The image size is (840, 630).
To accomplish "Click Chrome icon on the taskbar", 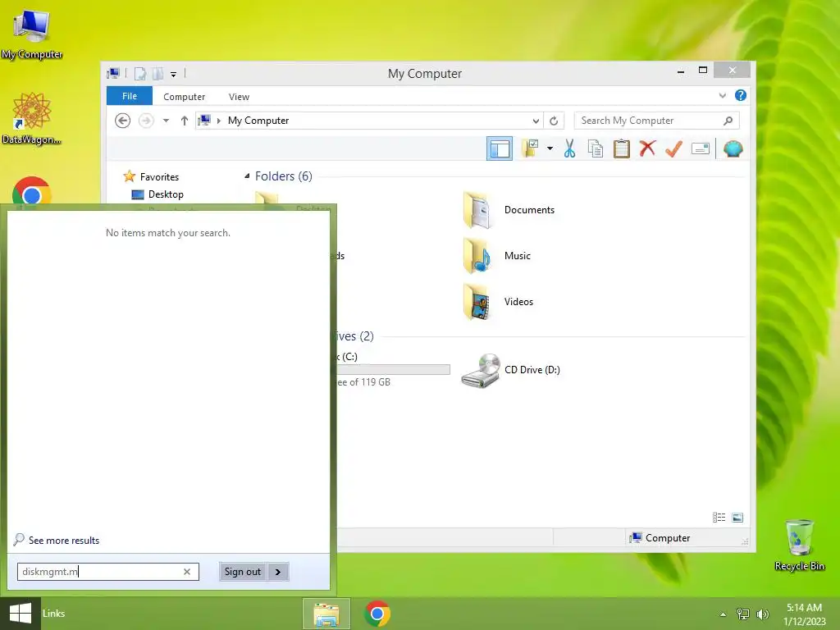I will point(377,614).
